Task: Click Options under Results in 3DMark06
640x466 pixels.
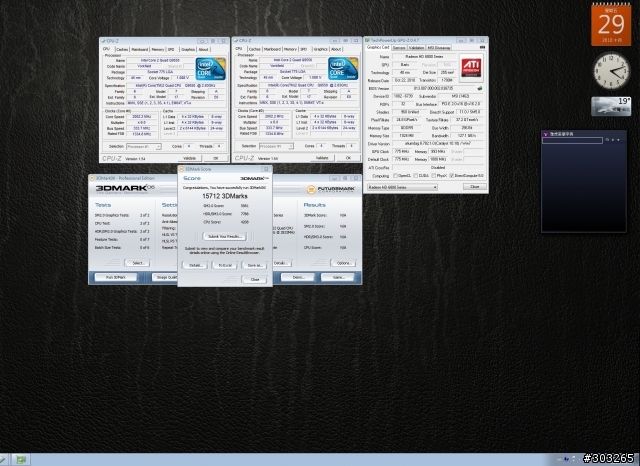Action: 343,263
